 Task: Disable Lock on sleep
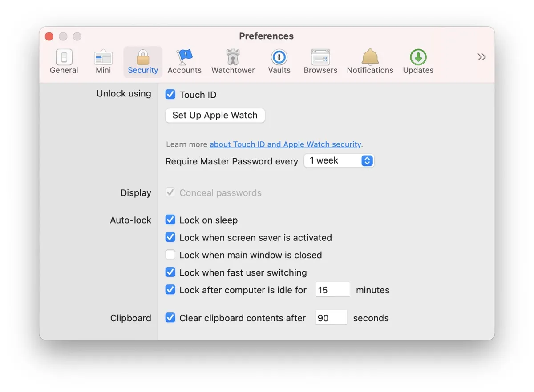pyautogui.click(x=170, y=220)
